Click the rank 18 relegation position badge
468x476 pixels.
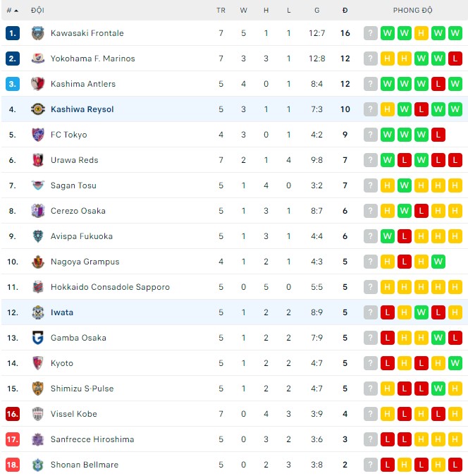pyautogui.click(x=13, y=465)
